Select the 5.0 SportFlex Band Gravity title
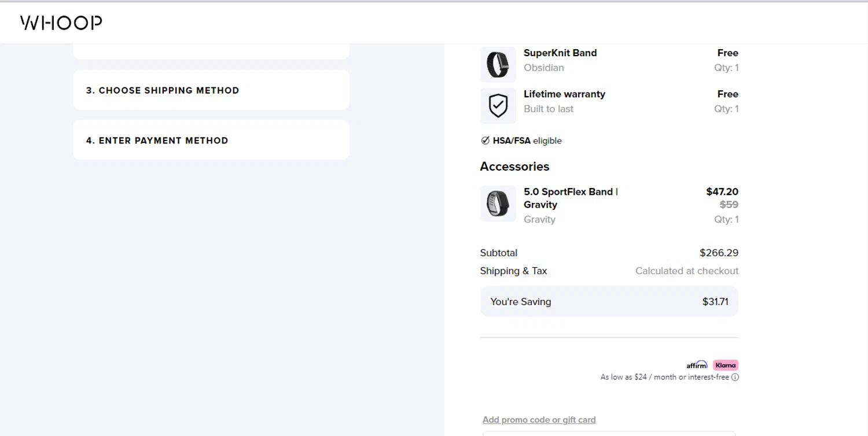This screenshot has width=868, height=436. coord(571,198)
